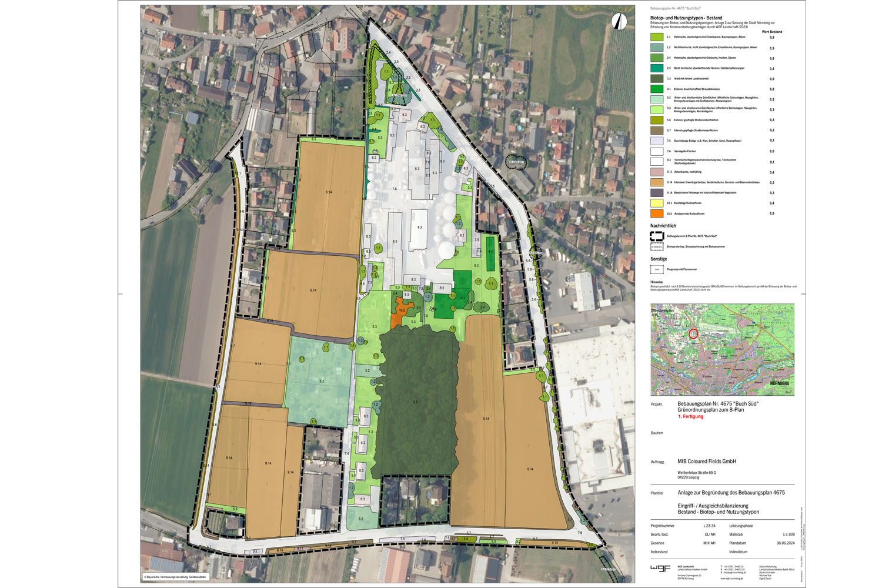Click the dashed Geltungsbereich legend symbol
Screen dimensions: 882x588
(x=656, y=236)
